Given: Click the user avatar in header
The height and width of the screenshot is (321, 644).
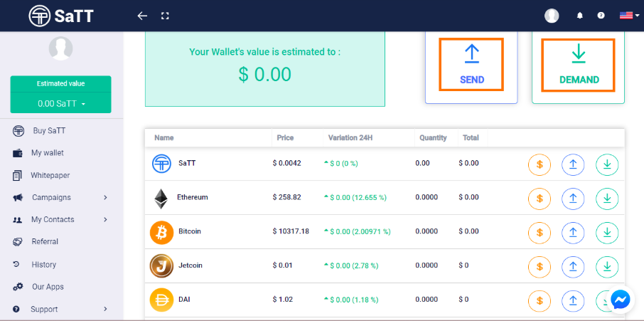Looking at the screenshot, I should [552, 16].
